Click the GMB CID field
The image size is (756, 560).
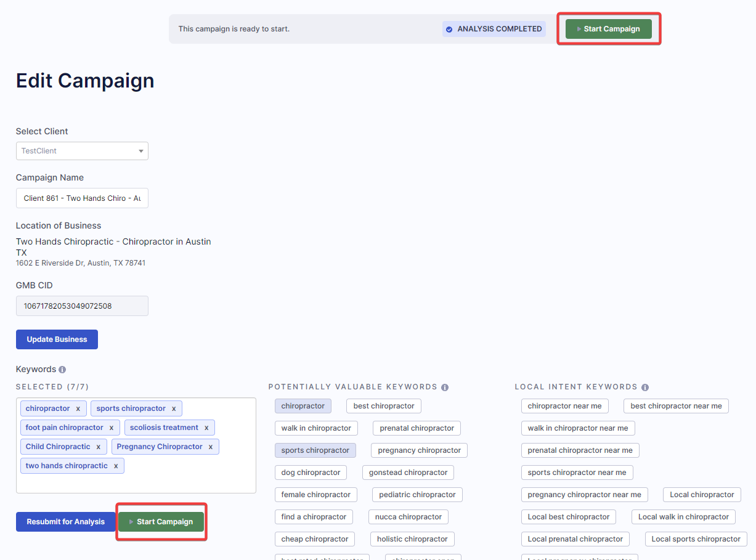point(82,306)
